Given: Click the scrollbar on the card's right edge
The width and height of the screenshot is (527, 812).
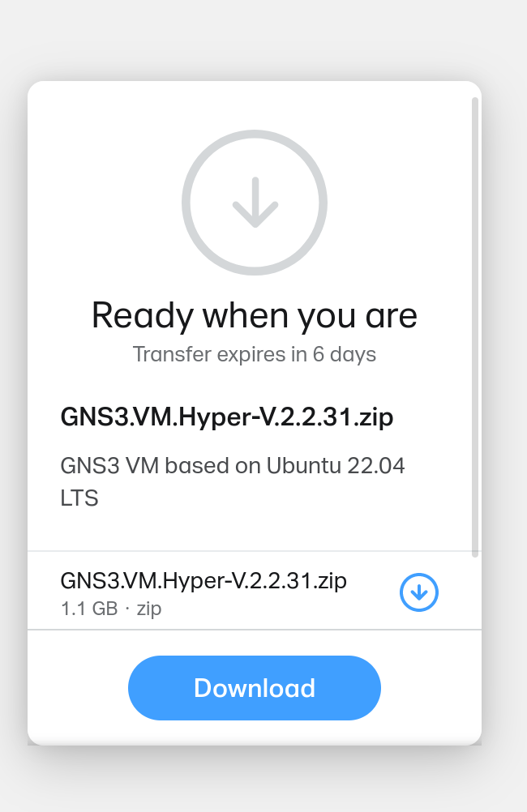Looking at the screenshot, I should pos(477,324).
